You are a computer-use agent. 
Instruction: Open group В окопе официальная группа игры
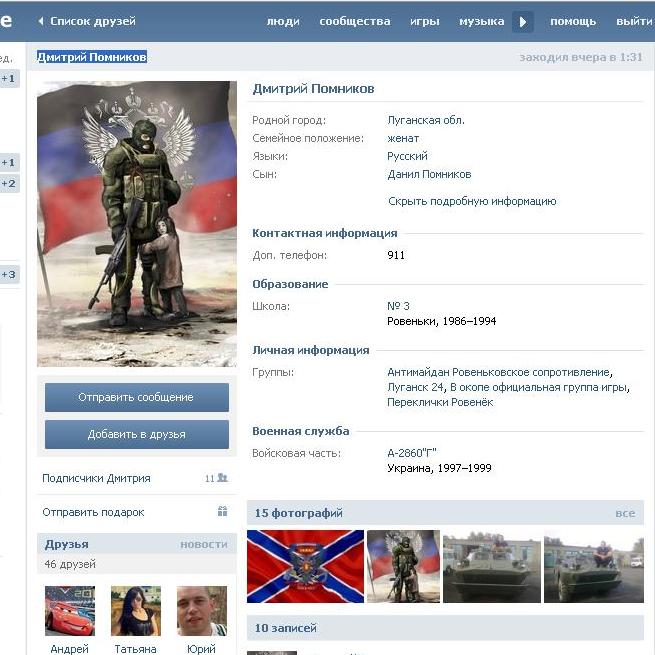(x=538, y=387)
